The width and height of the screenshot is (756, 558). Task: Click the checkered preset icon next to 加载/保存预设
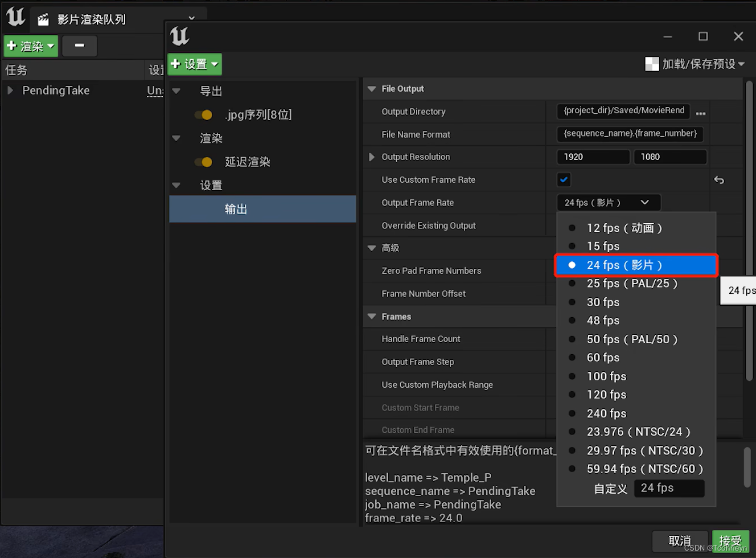(x=651, y=64)
